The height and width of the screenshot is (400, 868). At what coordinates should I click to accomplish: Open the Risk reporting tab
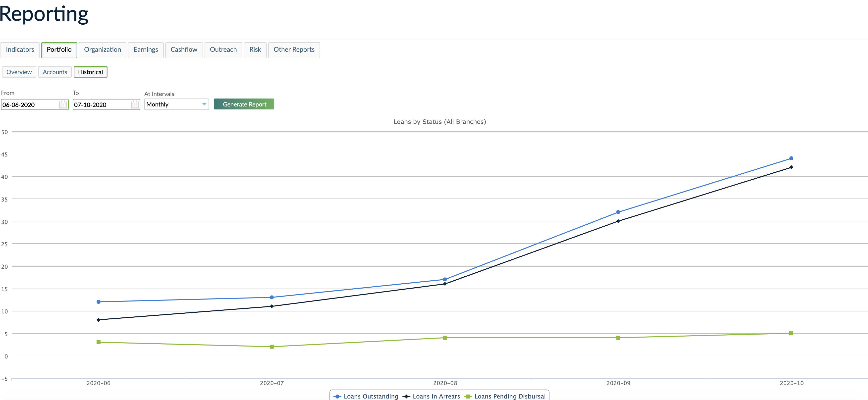point(255,50)
